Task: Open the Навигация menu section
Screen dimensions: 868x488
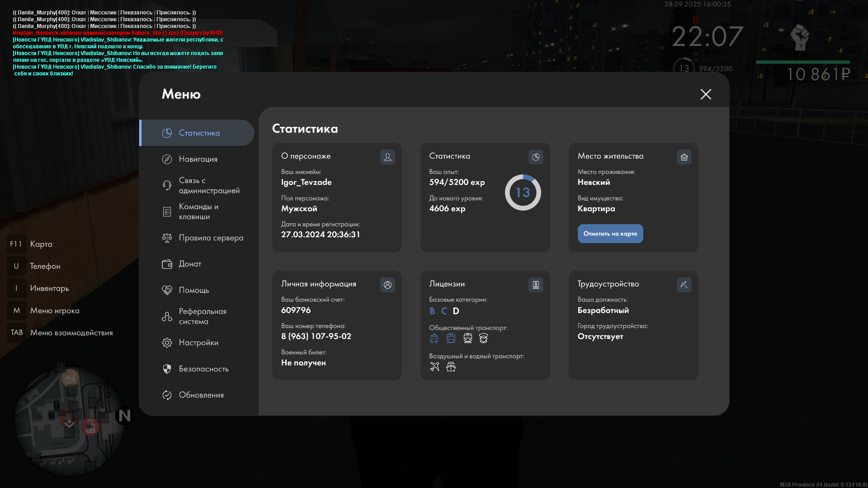Action: pyautogui.click(x=198, y=159)
